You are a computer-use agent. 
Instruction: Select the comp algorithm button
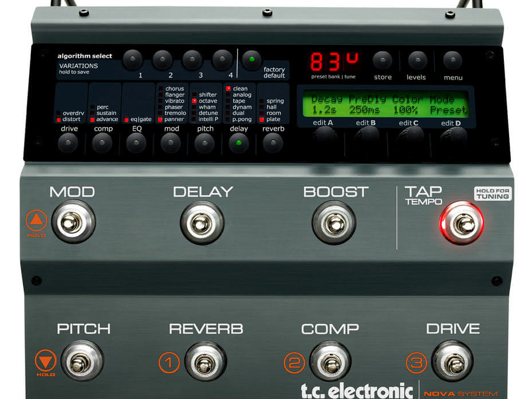pos(102,143)
